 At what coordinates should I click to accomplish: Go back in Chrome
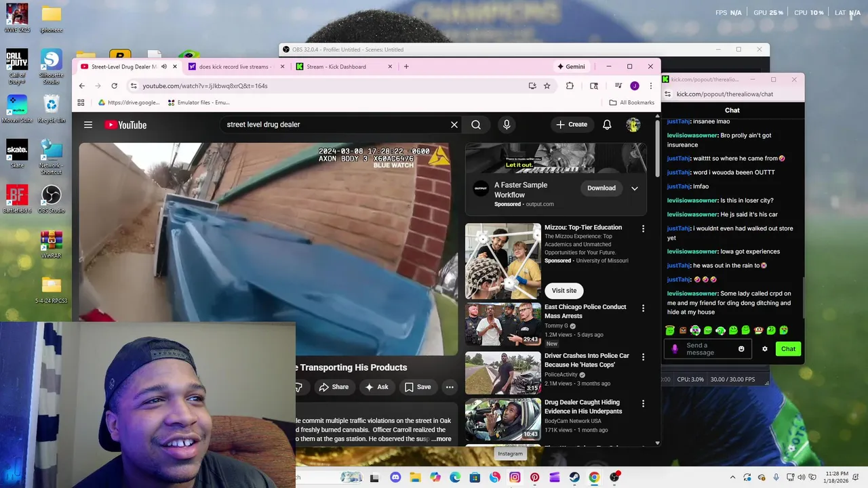[x=82, y=86]
